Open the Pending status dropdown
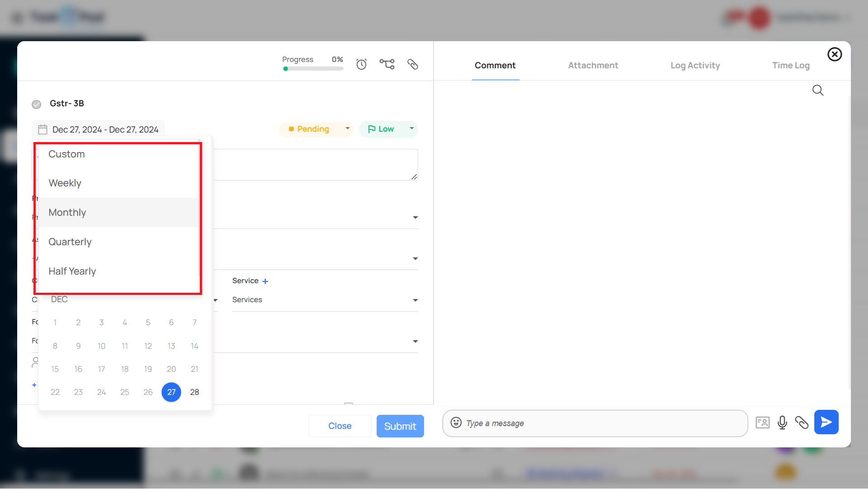Screen dimensions: 868x489 point(316,129)
